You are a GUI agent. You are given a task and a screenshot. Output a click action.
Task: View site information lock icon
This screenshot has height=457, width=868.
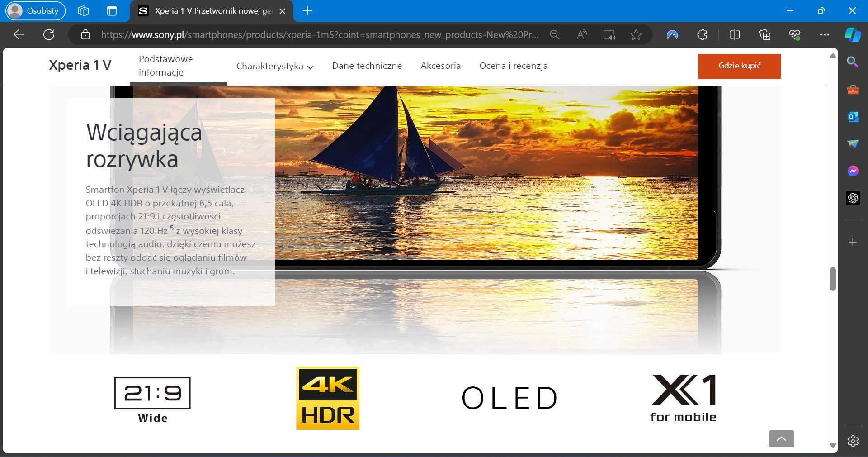[85, 35]
